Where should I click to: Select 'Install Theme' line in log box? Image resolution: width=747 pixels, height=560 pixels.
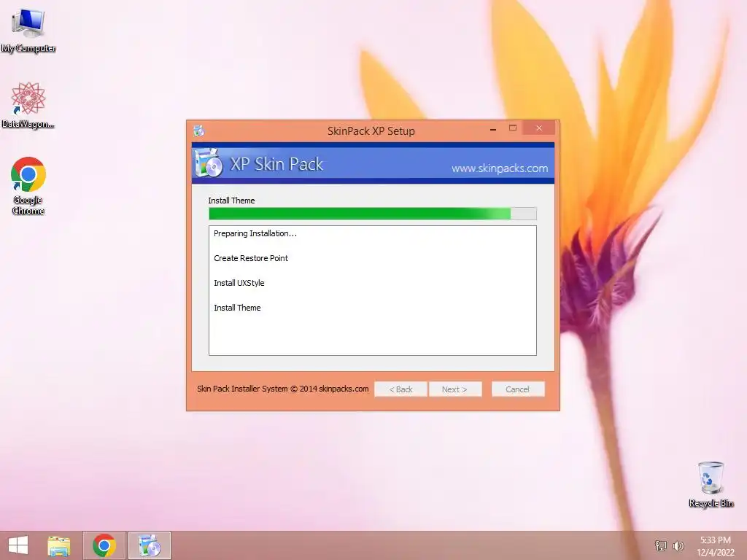click(237, 308)
